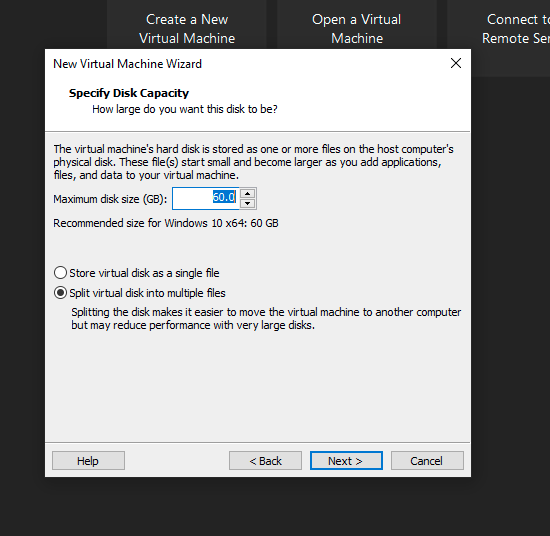Image resolution: width=550 pixels, height=536 pixels.
Task: Click the New Virtual Machine Wizard title bar
Action: pos(246,63)
